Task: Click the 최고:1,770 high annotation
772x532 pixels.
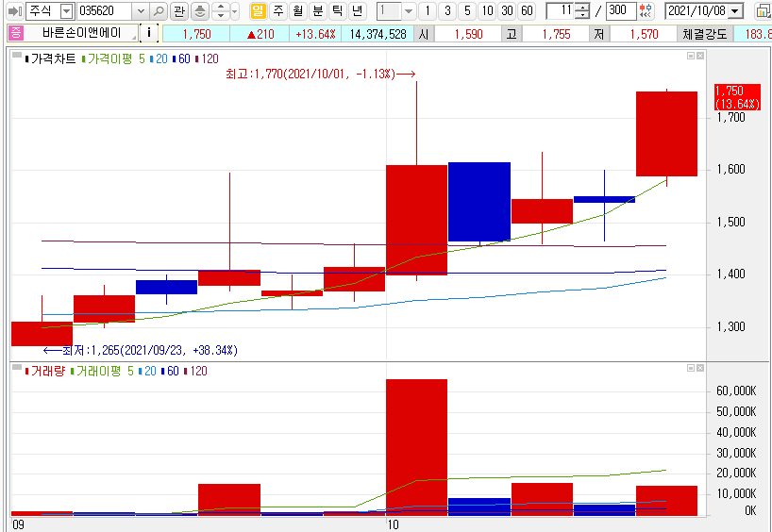Action: click(321, 74)
